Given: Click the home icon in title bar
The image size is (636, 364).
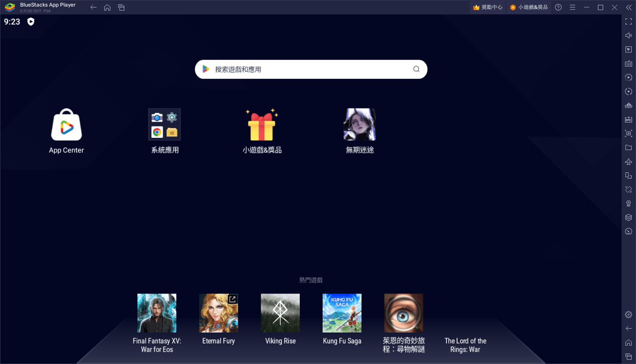Looking at the screenshot, I should pos(107,7).
